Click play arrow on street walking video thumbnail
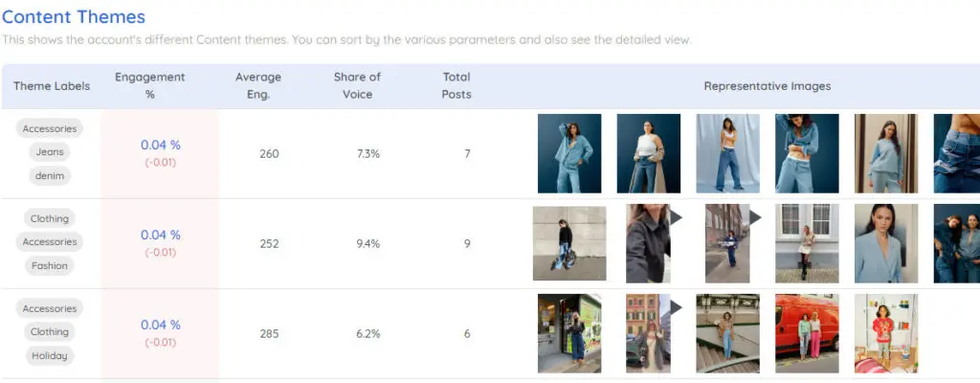The image size is (980, 383). coord(755,217)
